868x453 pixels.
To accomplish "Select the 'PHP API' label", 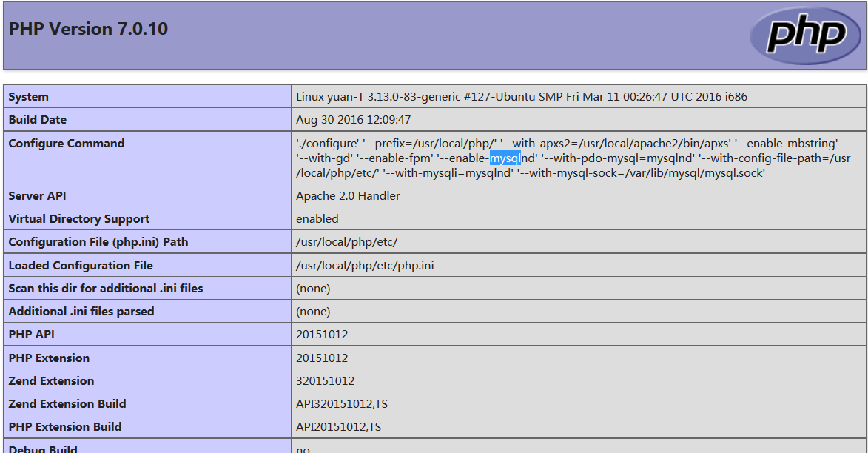I will click(x=31, y=335).
